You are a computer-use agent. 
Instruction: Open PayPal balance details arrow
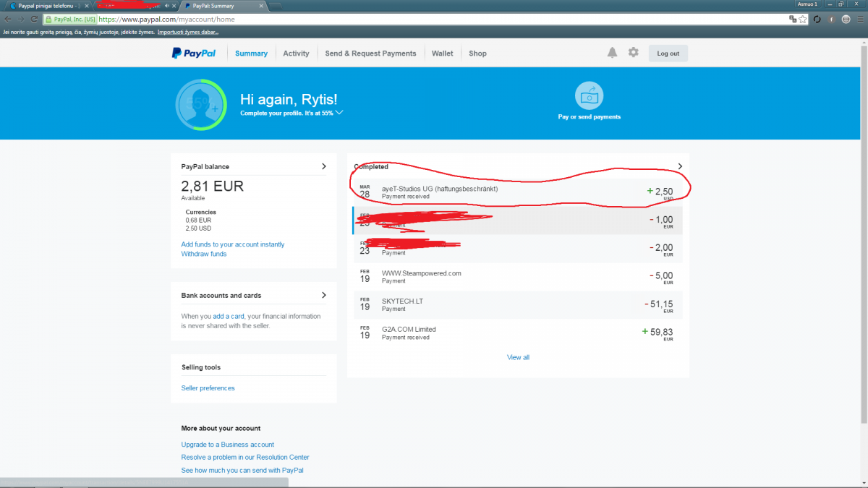[323, 166]
